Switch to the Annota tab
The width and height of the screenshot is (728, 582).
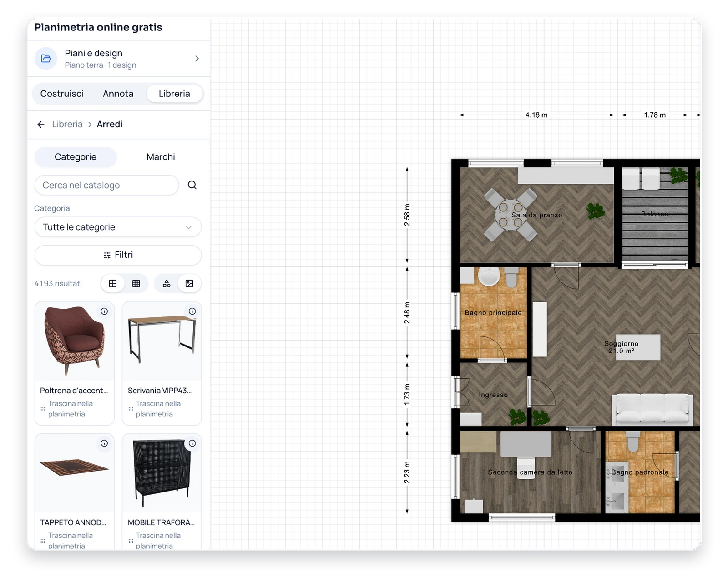point(118,94)
